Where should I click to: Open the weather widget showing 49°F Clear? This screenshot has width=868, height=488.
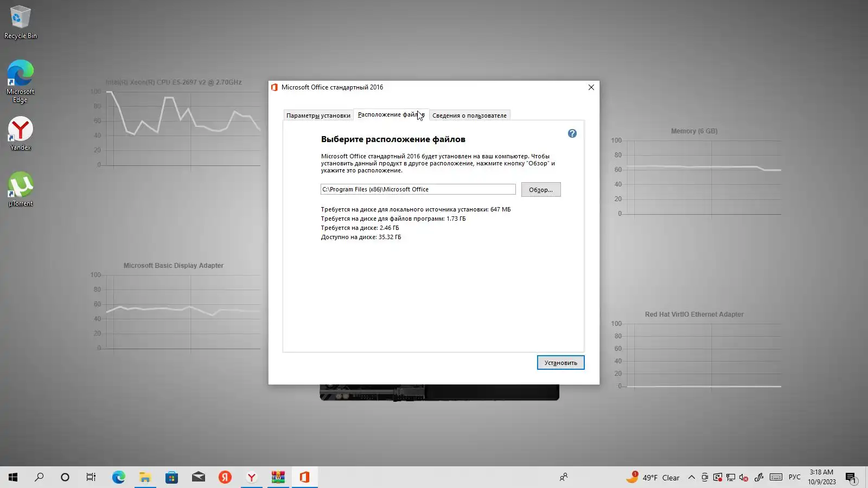coord(653,477)
